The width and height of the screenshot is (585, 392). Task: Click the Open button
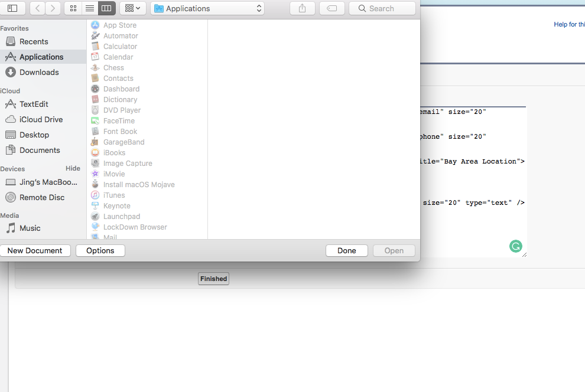pyautogui.click(x=394, y=250)
